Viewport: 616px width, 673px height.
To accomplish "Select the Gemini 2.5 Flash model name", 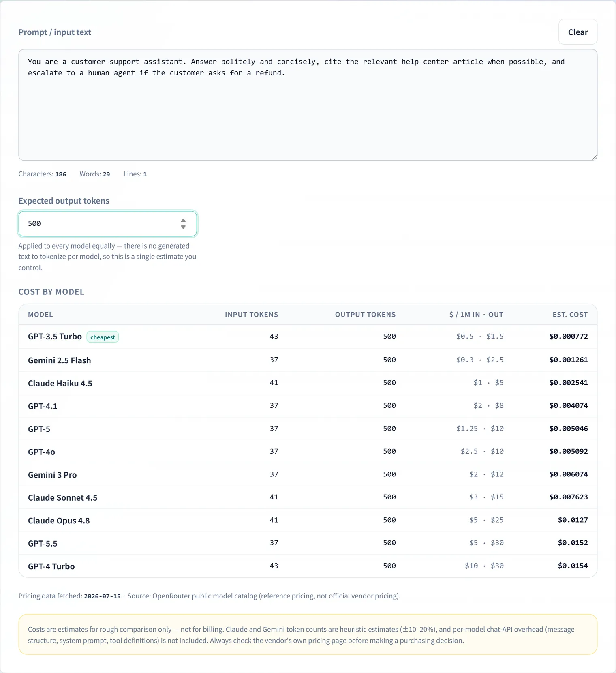I will click(x=60, y=360).
